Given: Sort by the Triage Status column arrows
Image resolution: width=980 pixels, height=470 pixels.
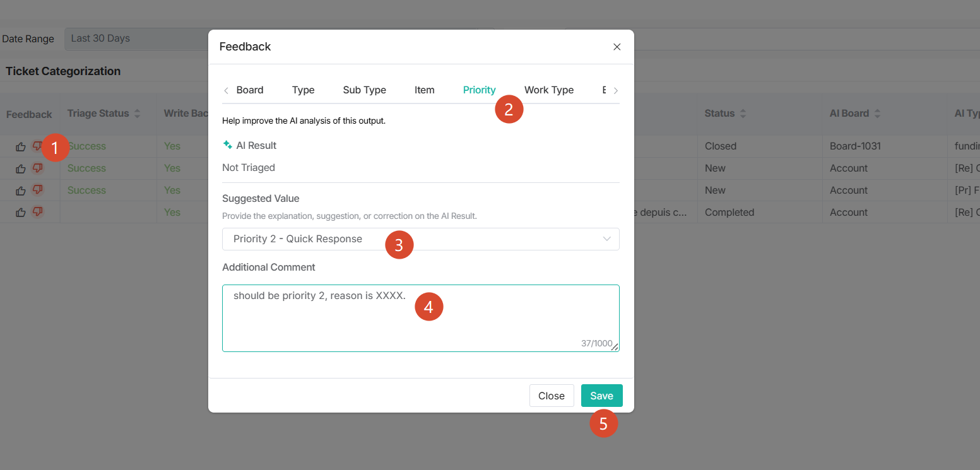Looking at the screenshot, I should [x=138, y=114].
